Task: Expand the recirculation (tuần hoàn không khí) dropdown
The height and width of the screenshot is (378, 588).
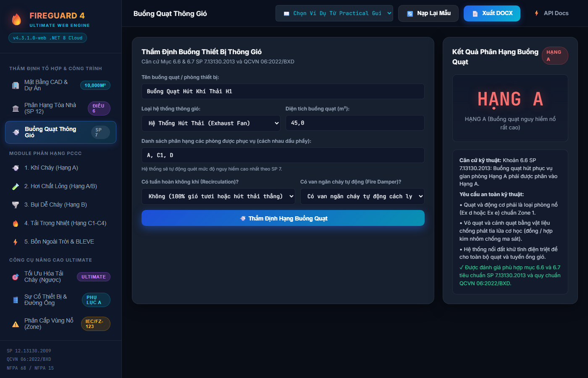Action: pyautogui.click(x=218, y=196)
